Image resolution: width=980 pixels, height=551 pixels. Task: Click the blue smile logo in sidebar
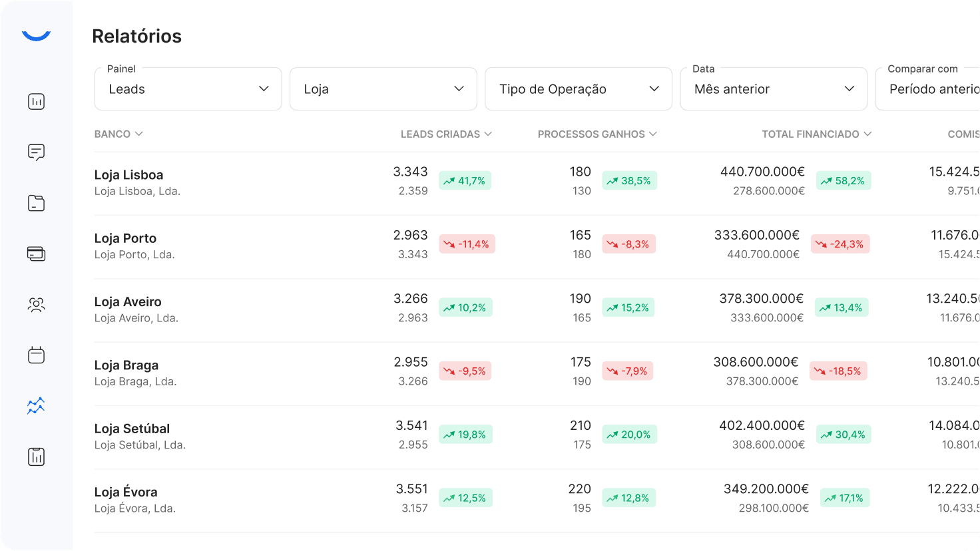click(36, 36)
